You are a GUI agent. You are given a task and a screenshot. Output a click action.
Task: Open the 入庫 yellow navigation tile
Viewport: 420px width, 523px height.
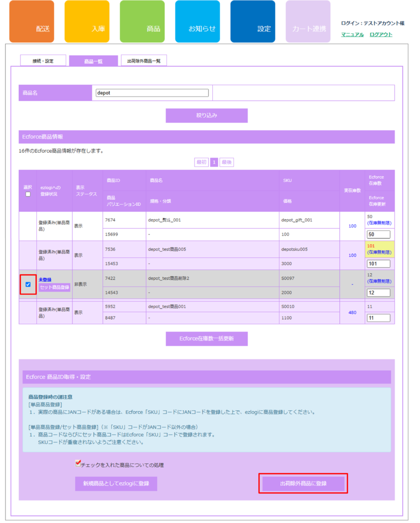(87, 22)
